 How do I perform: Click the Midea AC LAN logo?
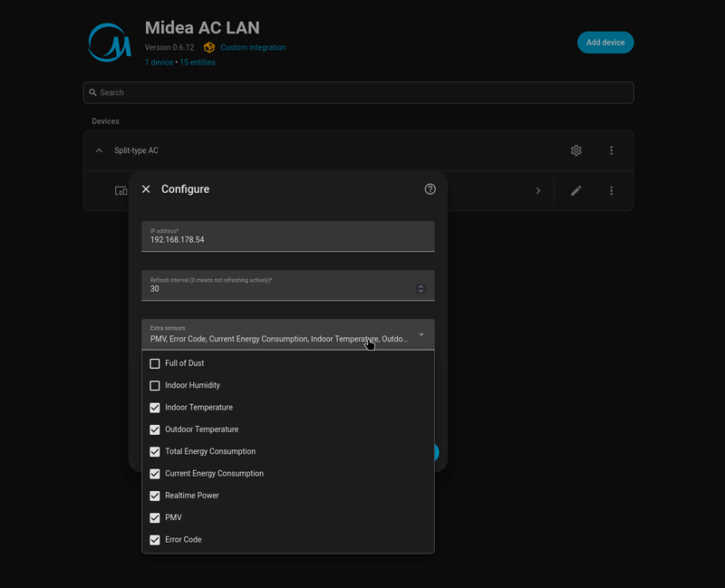point(110,43)
